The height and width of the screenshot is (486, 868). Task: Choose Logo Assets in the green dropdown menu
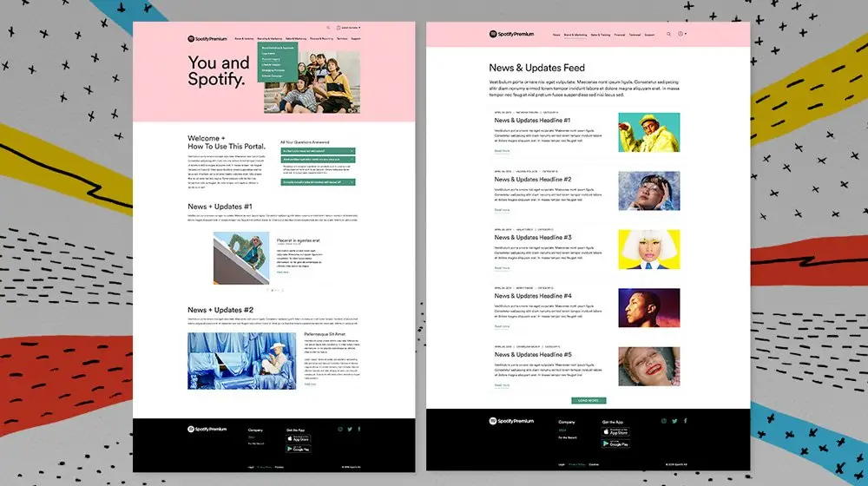point(270,53)
